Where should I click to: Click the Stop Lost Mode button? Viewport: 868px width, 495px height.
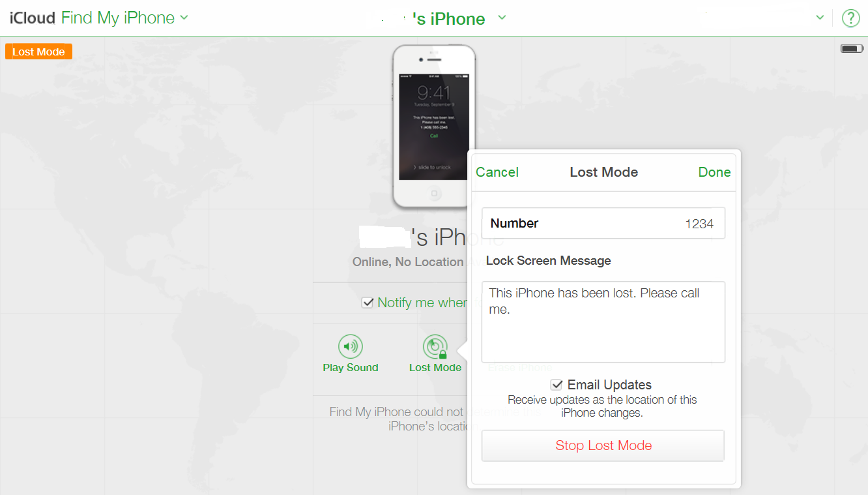(603, 445)
